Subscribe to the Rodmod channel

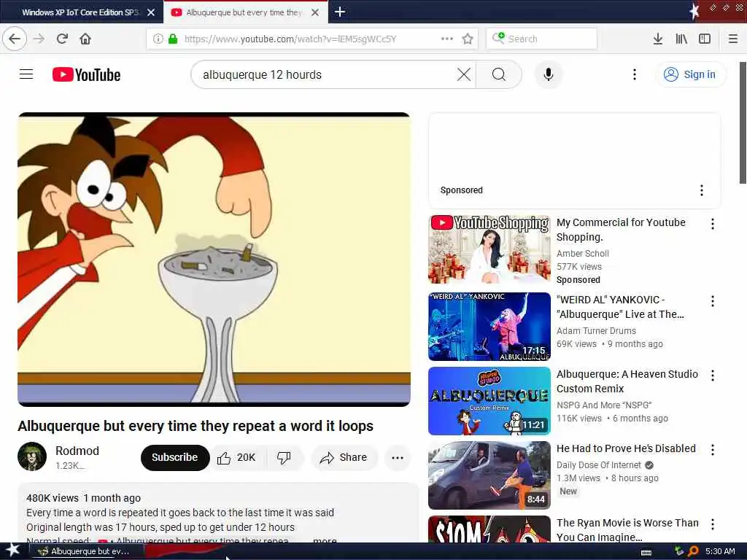click(x=175, y=457)
